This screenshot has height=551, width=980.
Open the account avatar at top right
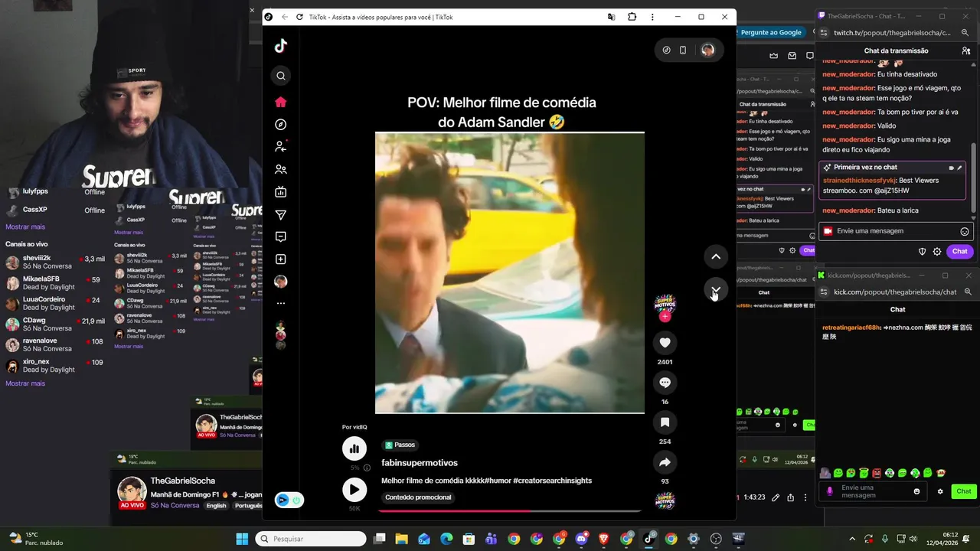tap(707, 51)
